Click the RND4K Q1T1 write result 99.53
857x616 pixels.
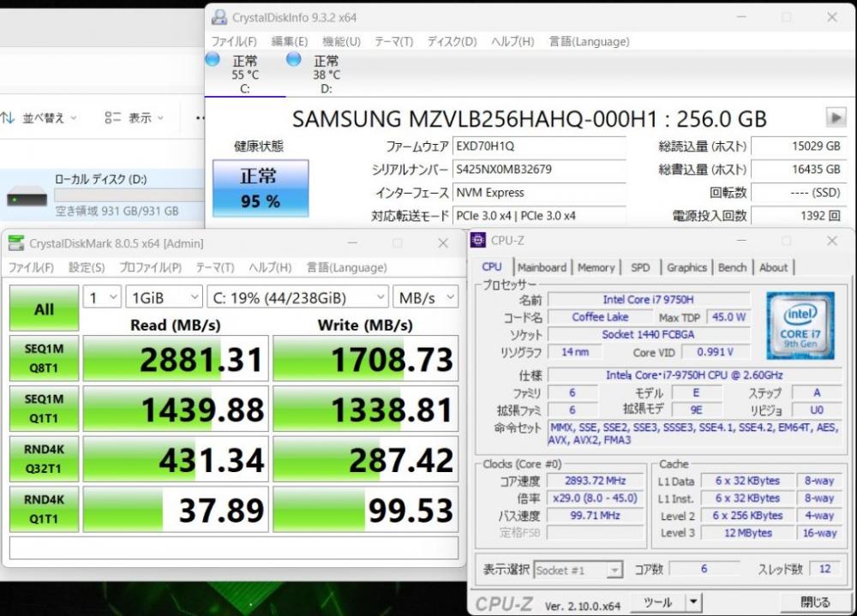click(x=366, y=510)
